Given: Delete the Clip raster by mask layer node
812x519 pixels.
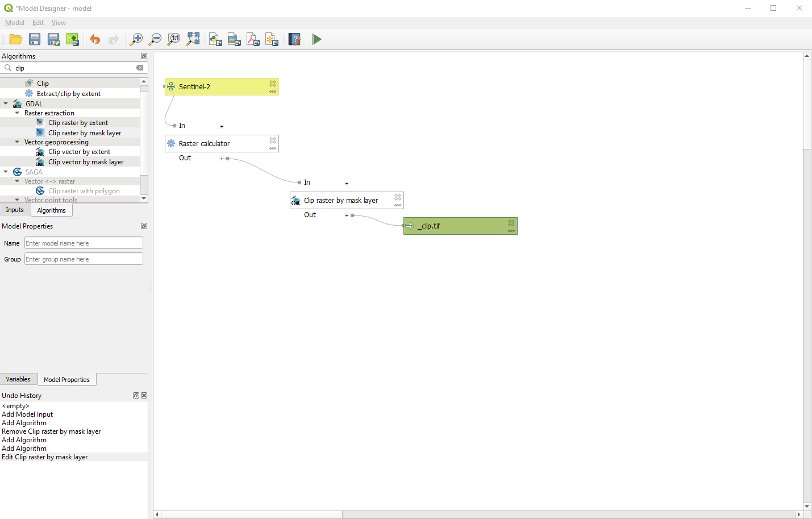Looking at the screenshot, I should tap(398, 197).
